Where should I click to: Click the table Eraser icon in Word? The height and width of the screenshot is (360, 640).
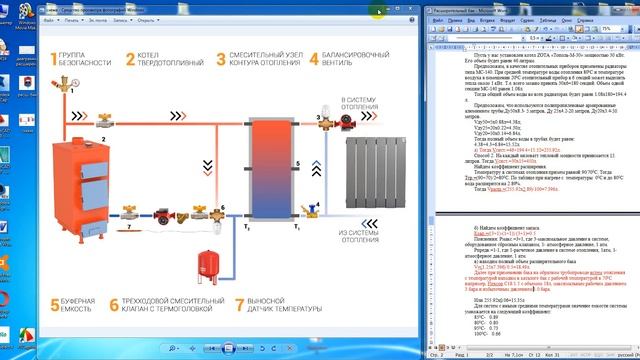pos(442,38)
